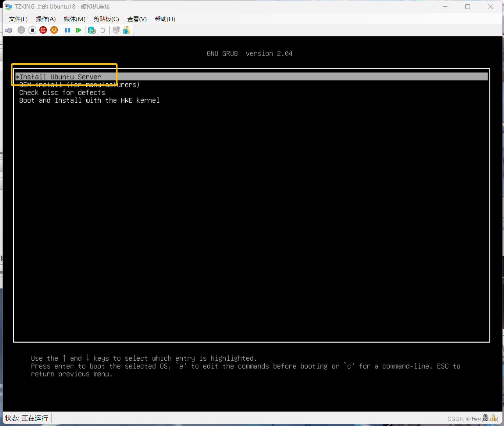
Task: Select OEM install (for manufacturers) entry
Action: [x=80, y=85]
